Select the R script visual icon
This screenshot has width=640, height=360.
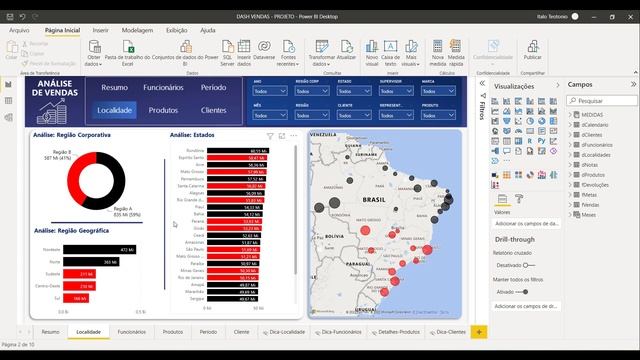pyautogui.click(x=530, y=141)
